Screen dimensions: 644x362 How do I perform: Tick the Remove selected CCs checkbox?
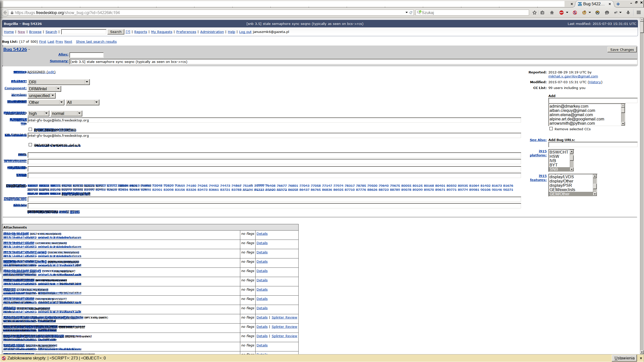551,129
